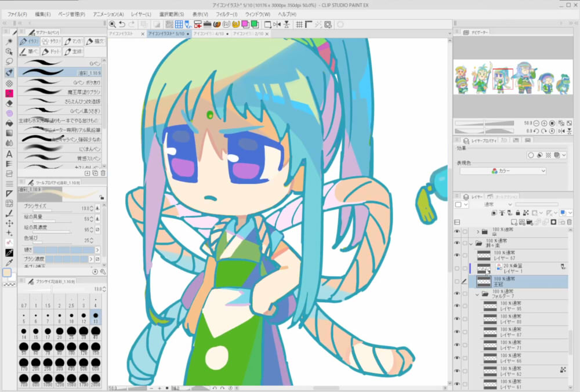580x392 pixels.
Task: Select the にくまんペン brush
Action: click(x=61, y=148)
